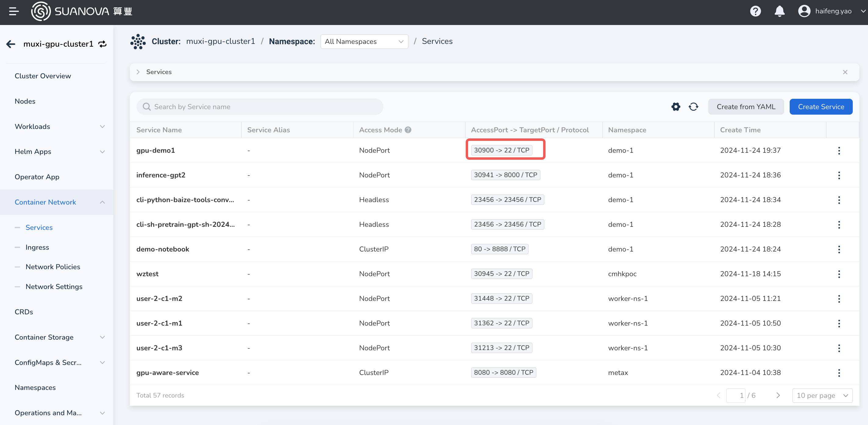This screenshot has width=868, height=425.
Task: Select Services in sidebar
Action: pyautogui.click(x=39, y=227)
